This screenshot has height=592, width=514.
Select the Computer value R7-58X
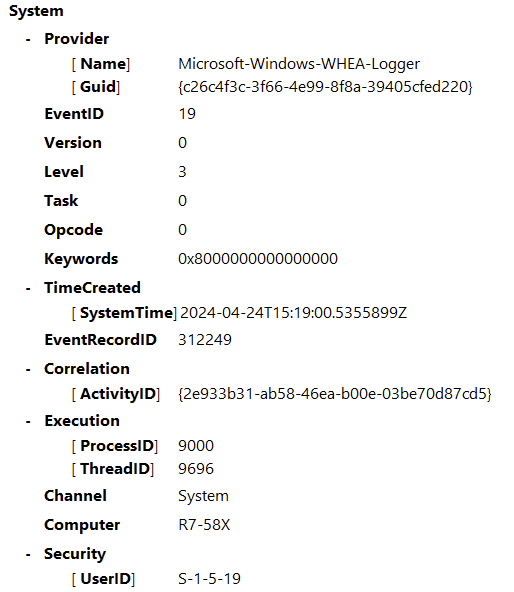pos(204,525)
